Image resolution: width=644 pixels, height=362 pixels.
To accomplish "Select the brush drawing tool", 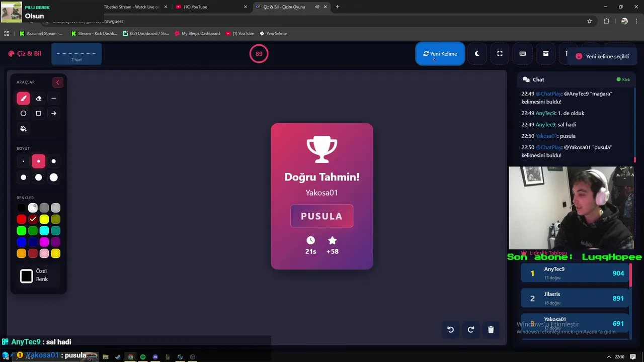I will pyautogui.click(x=23, y=99).
